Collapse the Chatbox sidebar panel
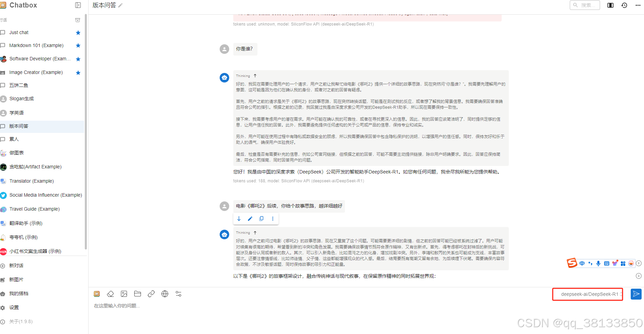 (x=78, y=5)
